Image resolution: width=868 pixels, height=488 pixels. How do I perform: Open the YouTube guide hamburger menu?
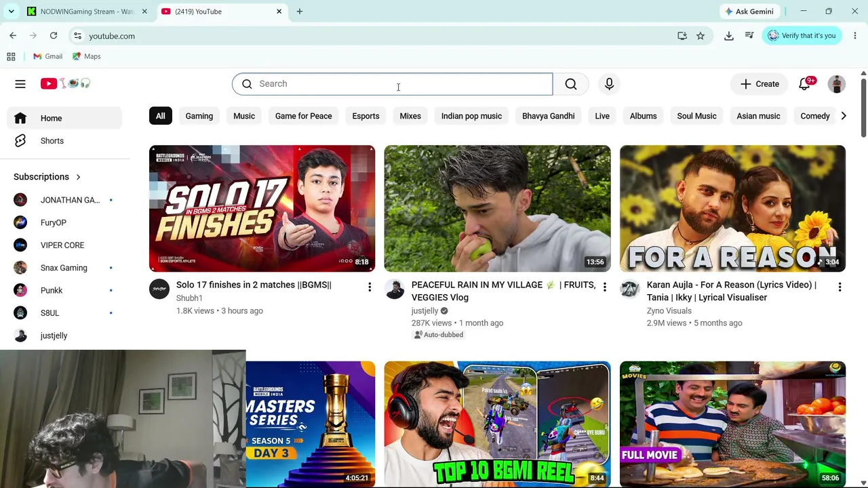click(20, 84)
